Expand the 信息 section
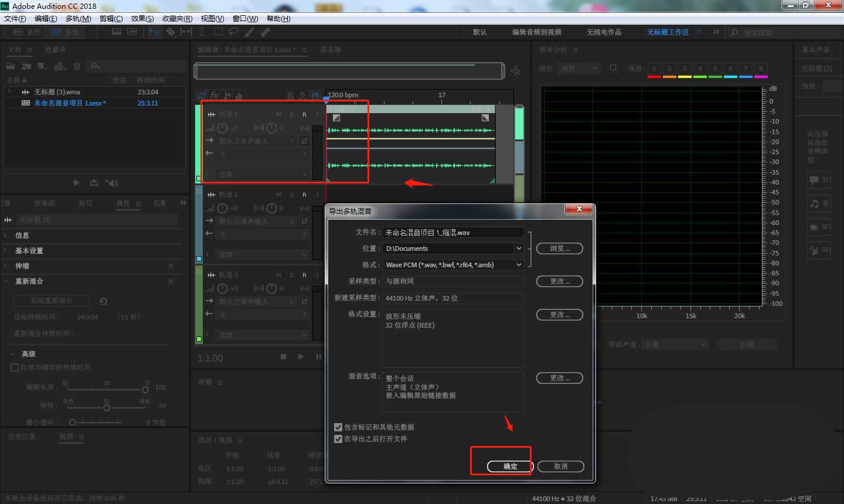This screenshot has width=844, height=504. (x=6, y=236)
